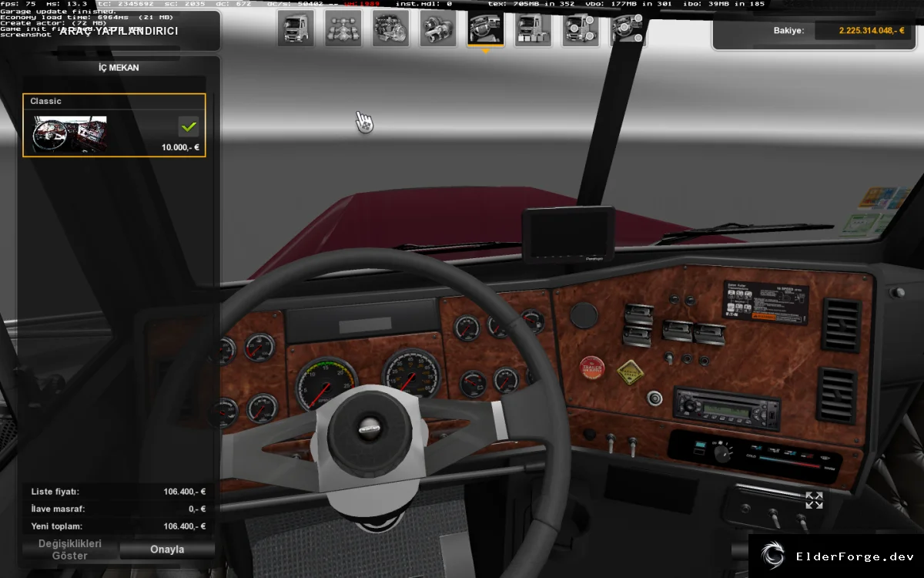
Task: Click the ARAÇ YAPILANDIRICI title
Action: pyautogui.click(x=119, y=32)
